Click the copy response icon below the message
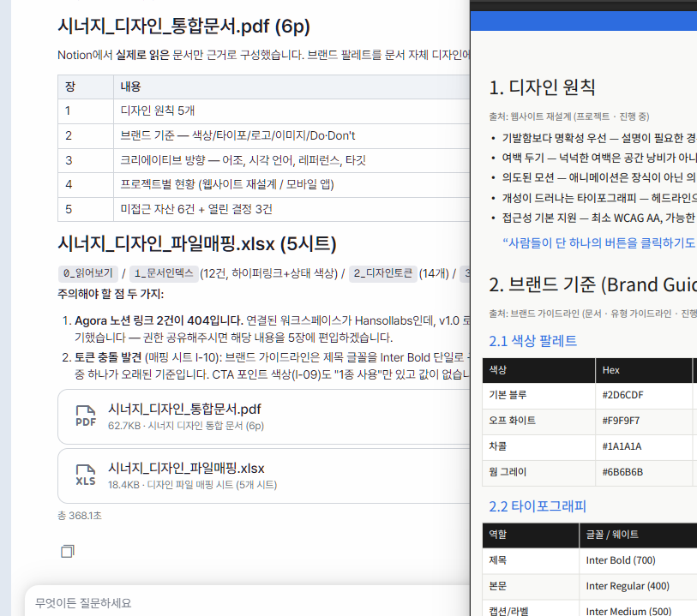 pos(68,551)
